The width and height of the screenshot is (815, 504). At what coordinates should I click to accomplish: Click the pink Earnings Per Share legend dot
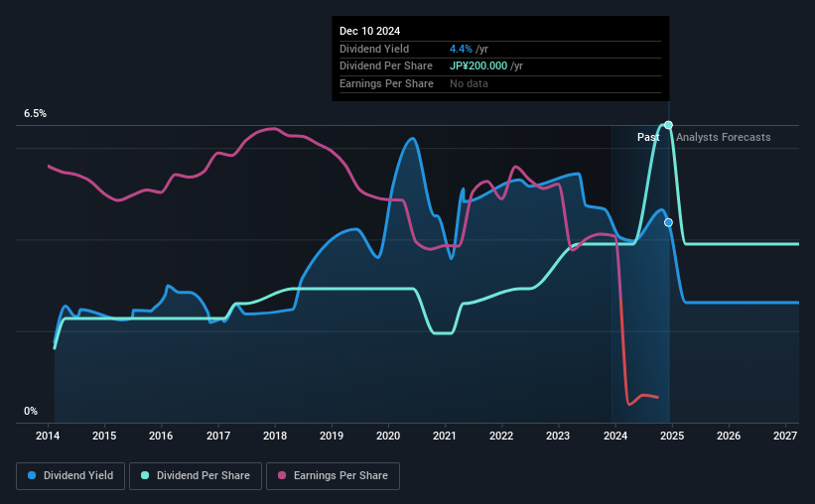click(x=282, y=475)
